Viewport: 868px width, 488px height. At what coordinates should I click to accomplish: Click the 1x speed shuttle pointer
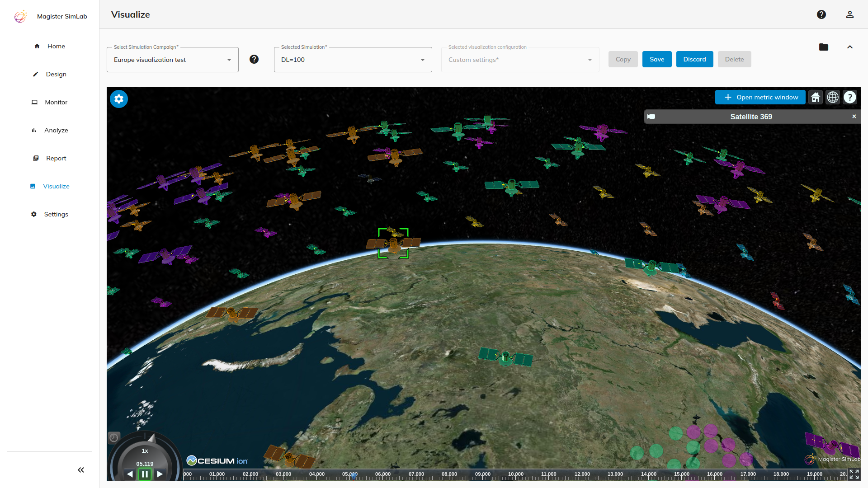pyautogui.click(x=151, y=439)
